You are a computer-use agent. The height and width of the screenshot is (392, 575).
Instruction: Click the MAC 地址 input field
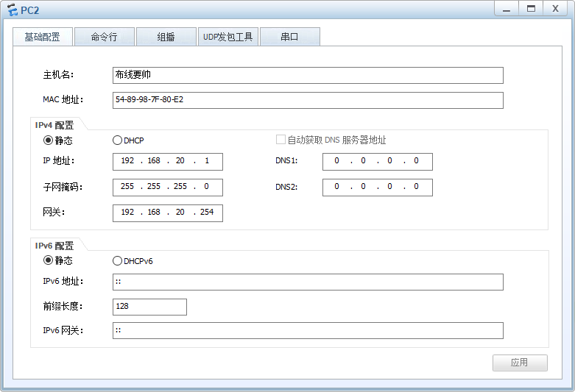point(308,100)
